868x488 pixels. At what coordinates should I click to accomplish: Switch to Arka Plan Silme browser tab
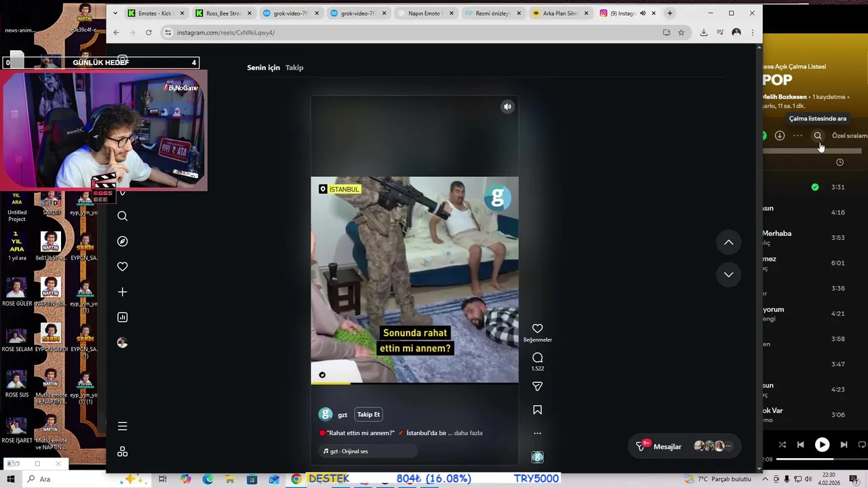click(560, 13)
